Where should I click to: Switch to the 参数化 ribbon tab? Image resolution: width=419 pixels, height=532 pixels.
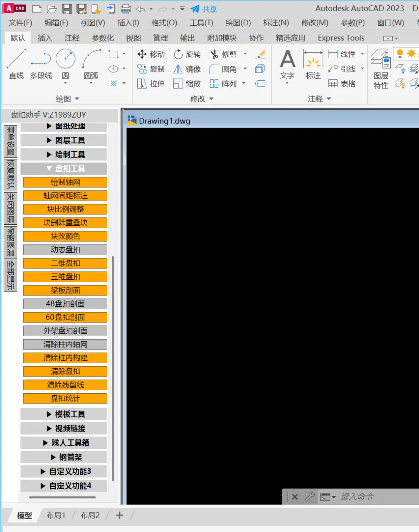click(103, 38)
